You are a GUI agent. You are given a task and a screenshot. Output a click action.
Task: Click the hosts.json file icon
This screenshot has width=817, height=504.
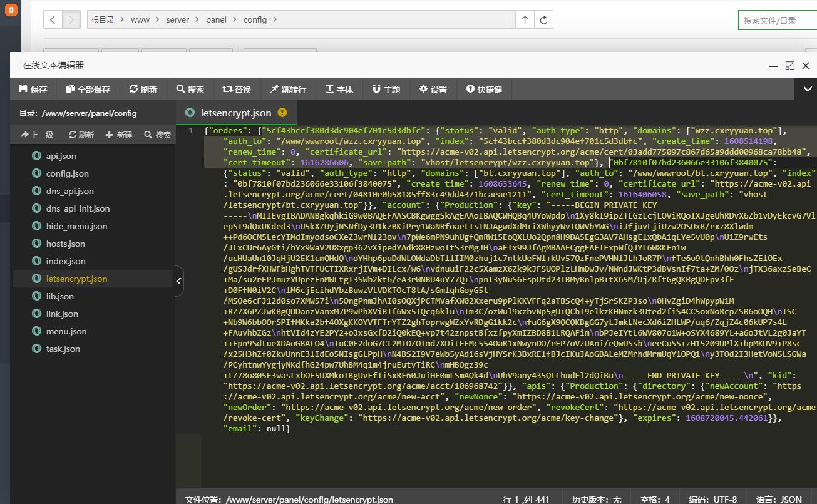point(36,244)
